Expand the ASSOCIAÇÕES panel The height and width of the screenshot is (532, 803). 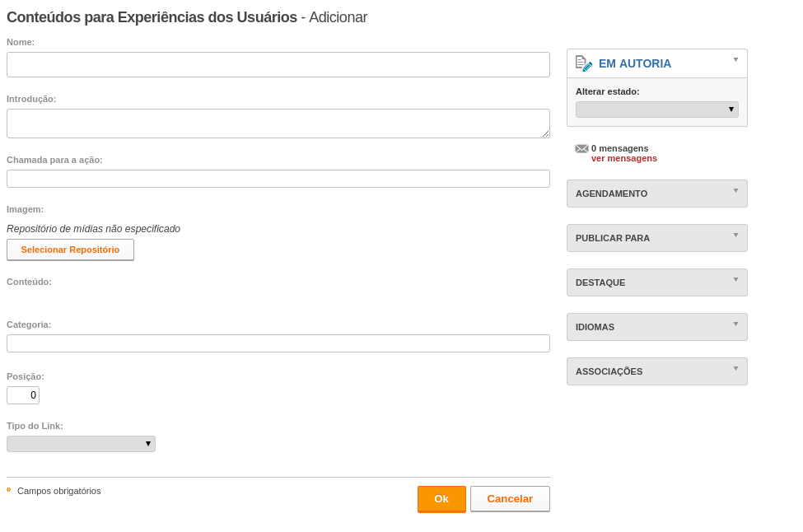(657, 371)
